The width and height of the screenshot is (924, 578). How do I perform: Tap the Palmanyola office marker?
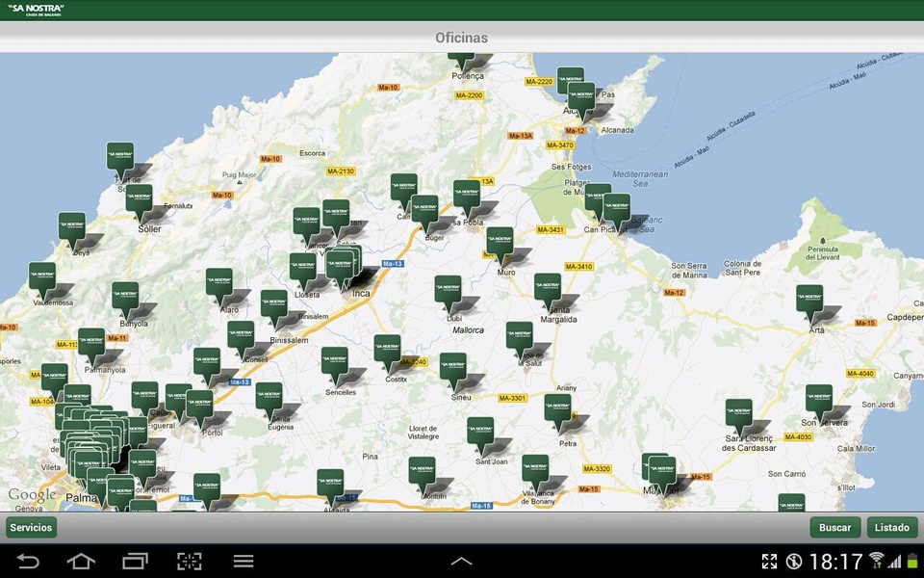point(91,346)
